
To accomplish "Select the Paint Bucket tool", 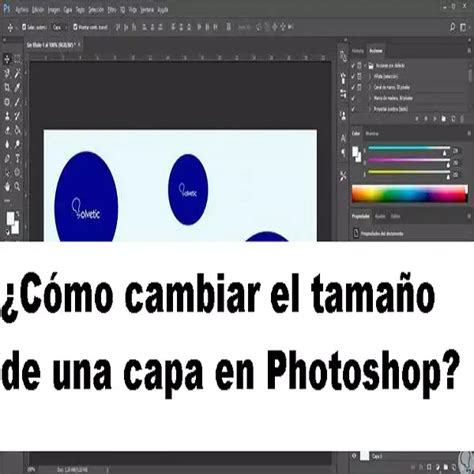I will (17, 130).
